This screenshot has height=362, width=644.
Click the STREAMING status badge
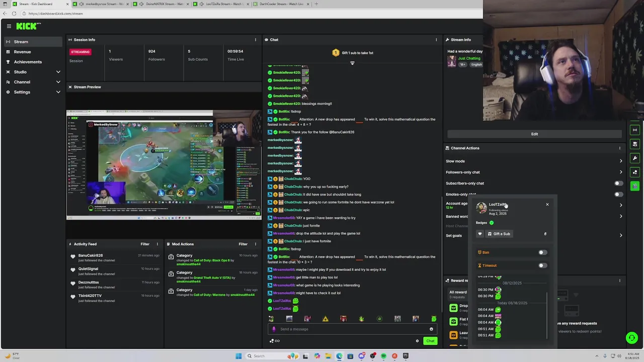pyautogui.click(x=80, y=52)
